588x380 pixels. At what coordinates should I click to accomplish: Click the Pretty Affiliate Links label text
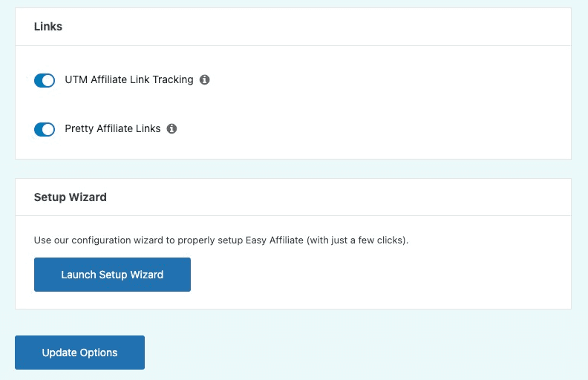113,128
